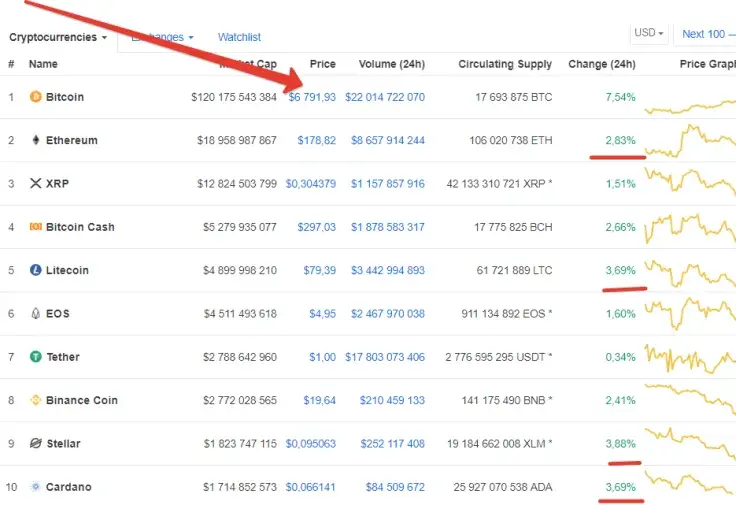736x505 pixels.
Task: Expand the USD currency selector
Action: point(649,33)
